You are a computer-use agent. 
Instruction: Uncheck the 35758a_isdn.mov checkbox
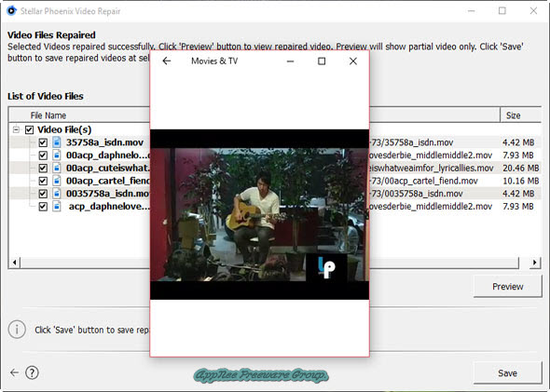tap(43, 142)
